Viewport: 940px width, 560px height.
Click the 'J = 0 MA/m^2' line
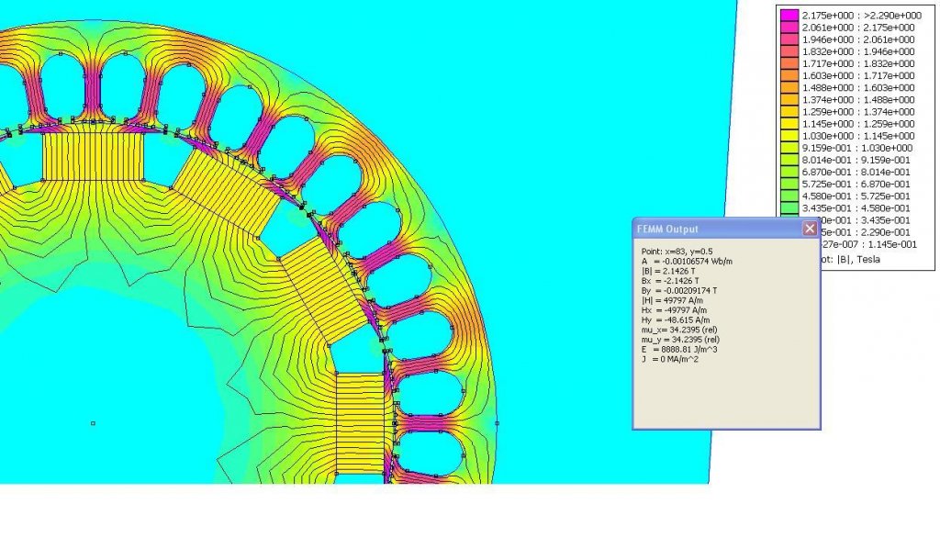[669, 359]
